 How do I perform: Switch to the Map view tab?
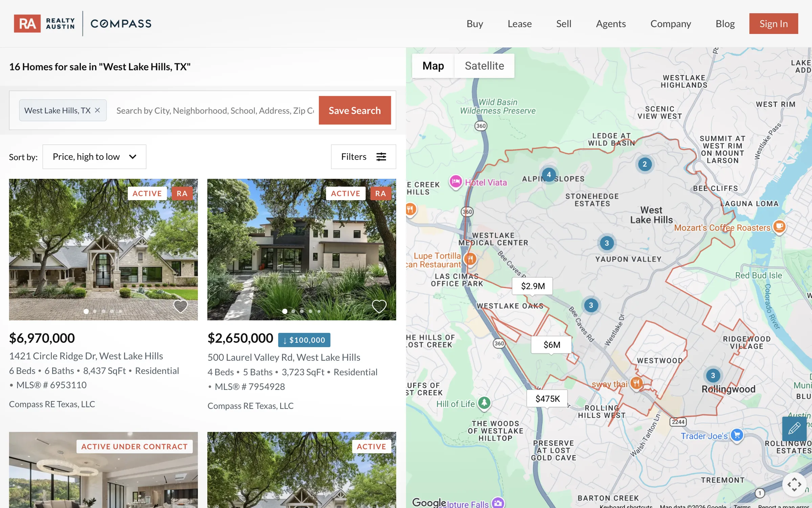click(x=433, y=66)
